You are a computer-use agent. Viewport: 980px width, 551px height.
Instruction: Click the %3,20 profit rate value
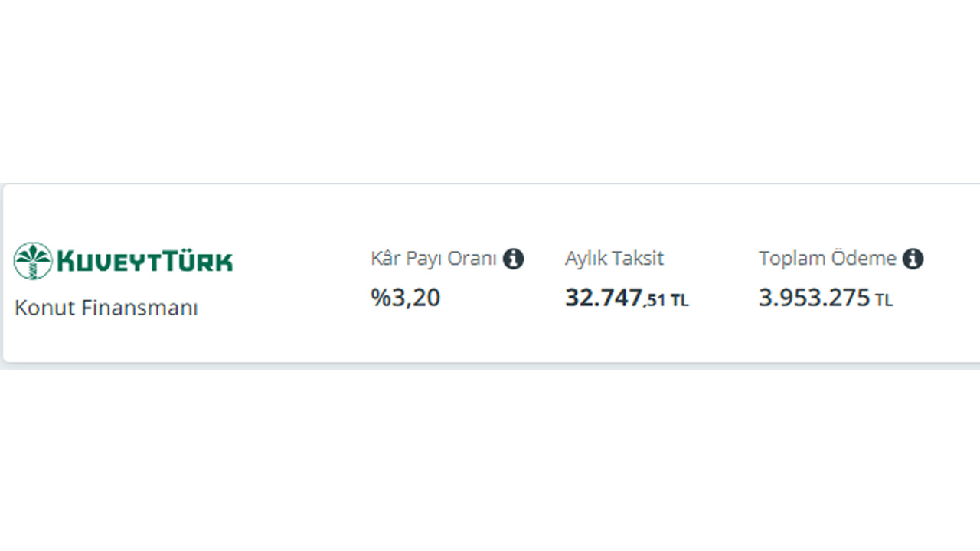[406, 298]
